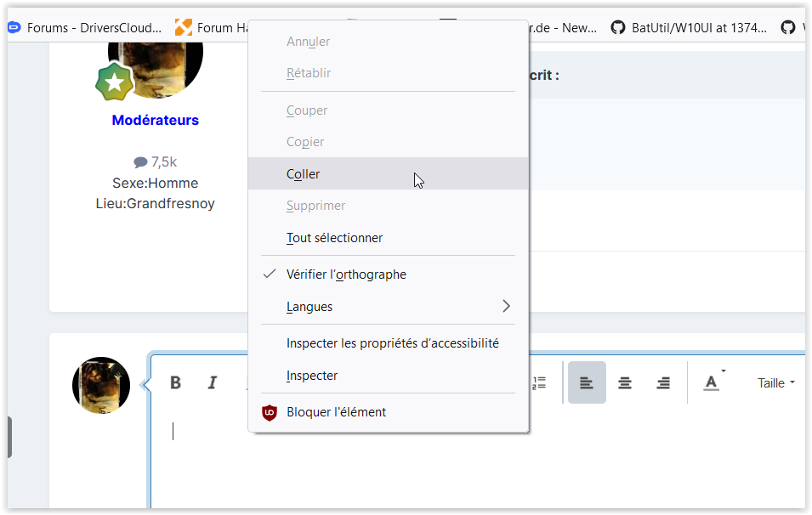
Task: Apply right text alignment
Action: click(x=663, y=382)
